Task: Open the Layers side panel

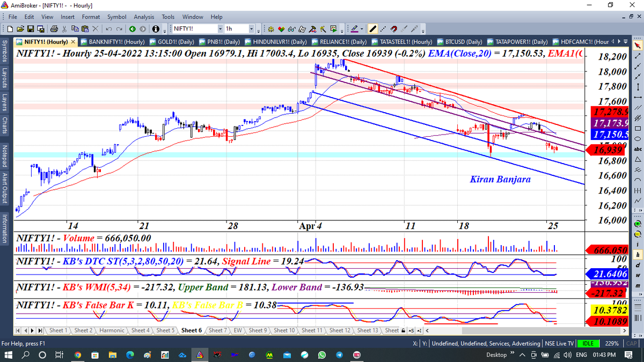Action: tap(4, 102)
